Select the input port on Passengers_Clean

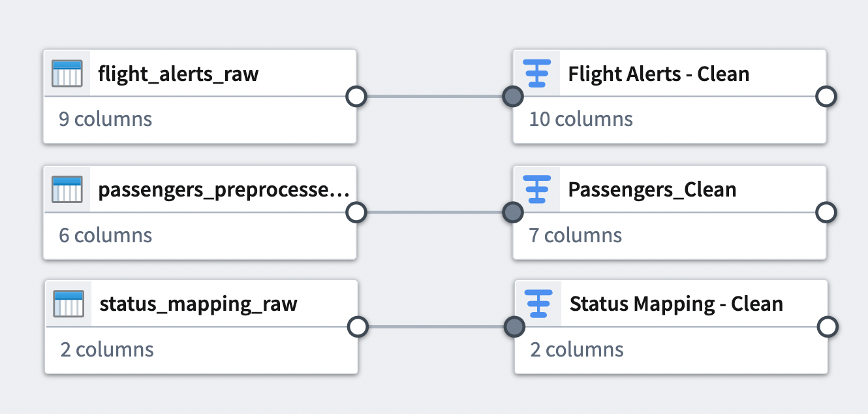pos(513,212)
